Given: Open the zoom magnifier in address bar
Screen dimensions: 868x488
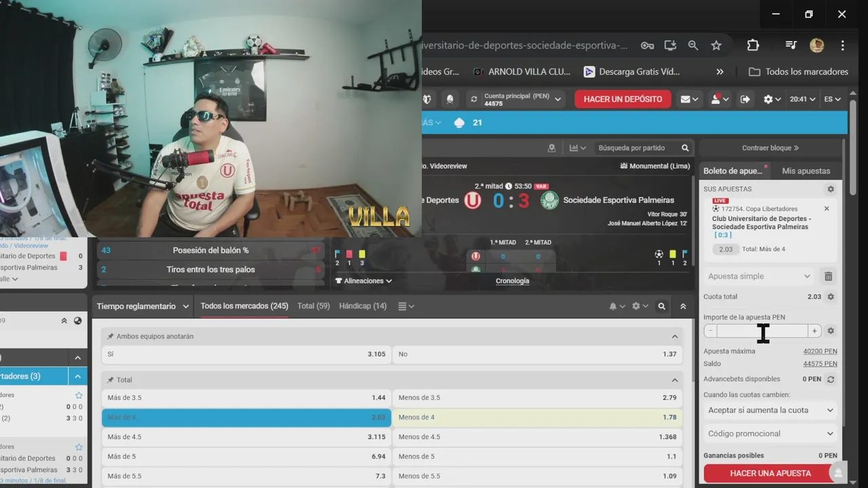Looking at the screenshot, I should coord(693,45).
